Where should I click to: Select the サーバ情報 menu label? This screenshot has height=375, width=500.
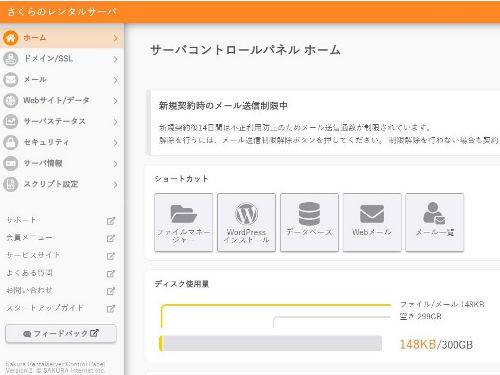pyautogui.click(x=43, y=163)
